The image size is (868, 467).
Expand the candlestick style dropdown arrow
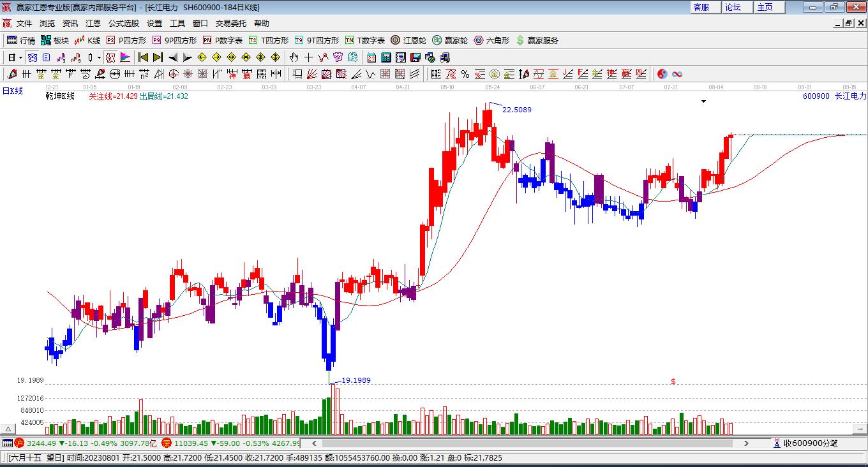tap(100, 57)
